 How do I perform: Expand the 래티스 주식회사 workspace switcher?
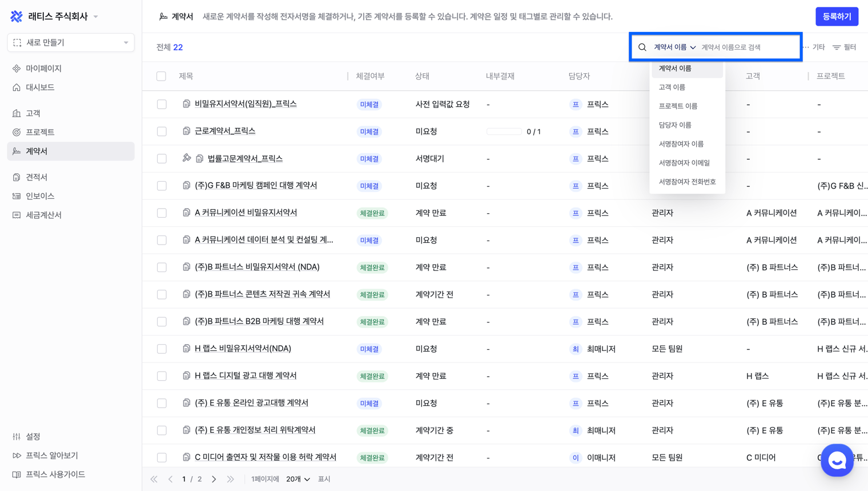pos(96,17)
